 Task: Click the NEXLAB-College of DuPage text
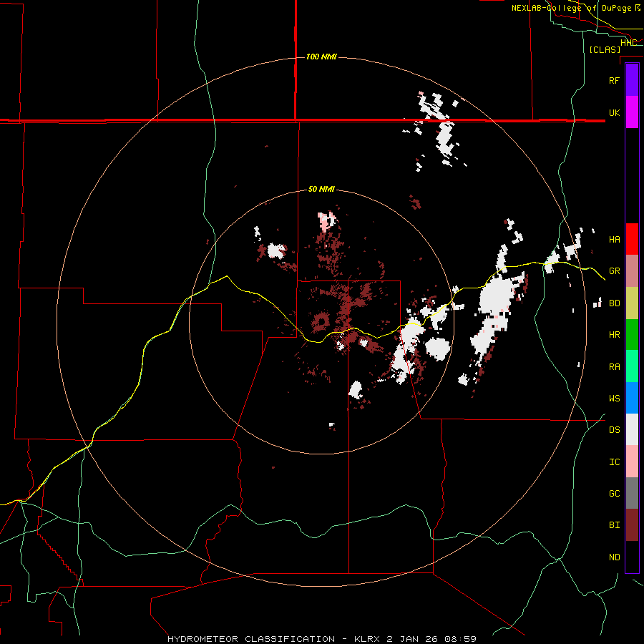click(571, 8)
